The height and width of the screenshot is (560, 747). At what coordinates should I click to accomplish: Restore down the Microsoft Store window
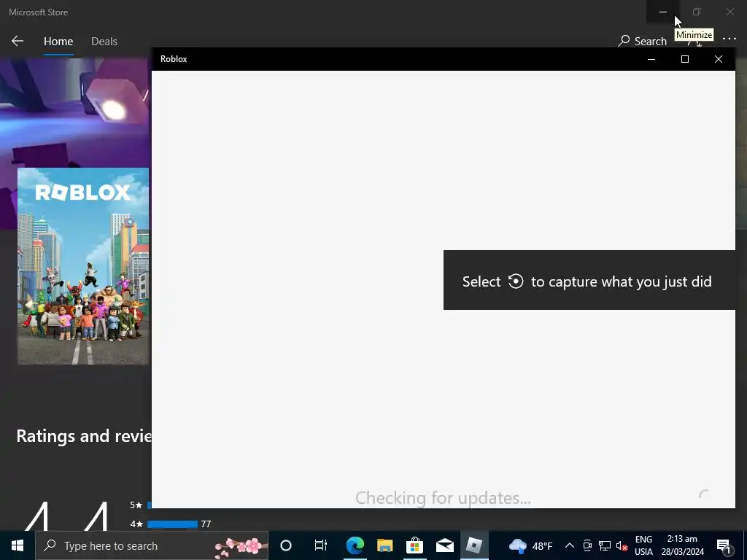[697, 12]
